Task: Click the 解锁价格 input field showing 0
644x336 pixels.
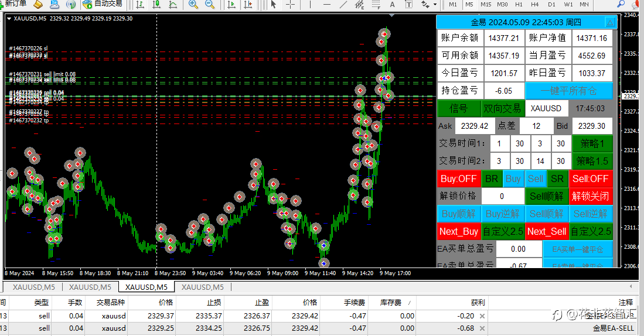Action: pyautogui.click(x=502, y=196)
